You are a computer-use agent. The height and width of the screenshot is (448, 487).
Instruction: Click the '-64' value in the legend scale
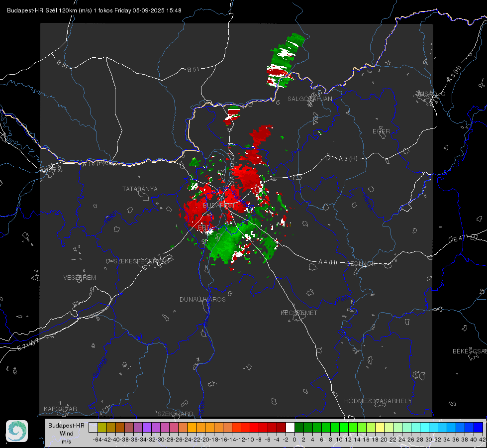pyautogui.click(x=97, y=440)
